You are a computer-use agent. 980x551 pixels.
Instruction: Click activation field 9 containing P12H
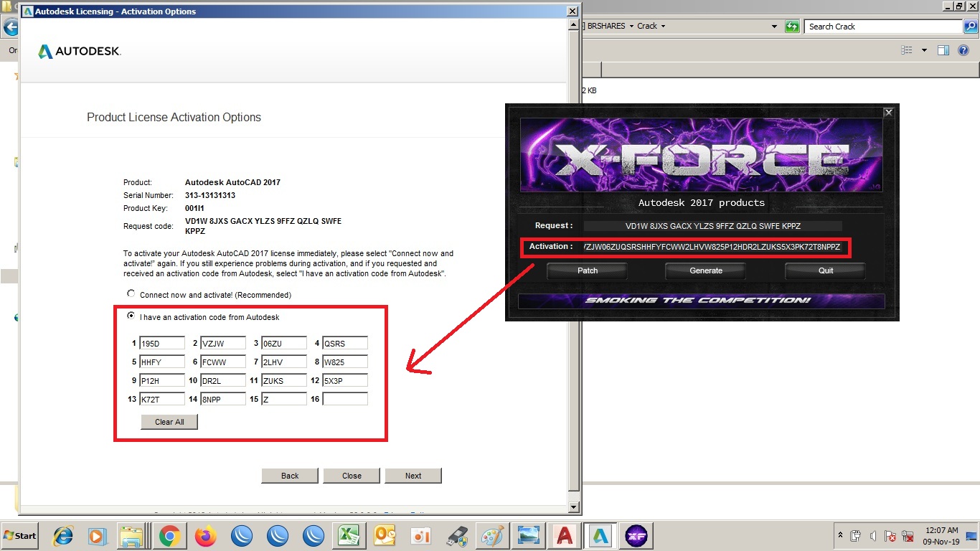[162, 381]
